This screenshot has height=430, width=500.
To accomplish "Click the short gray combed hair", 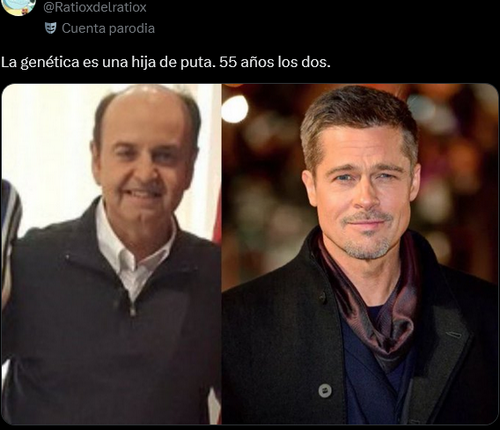I will [358, 118].
